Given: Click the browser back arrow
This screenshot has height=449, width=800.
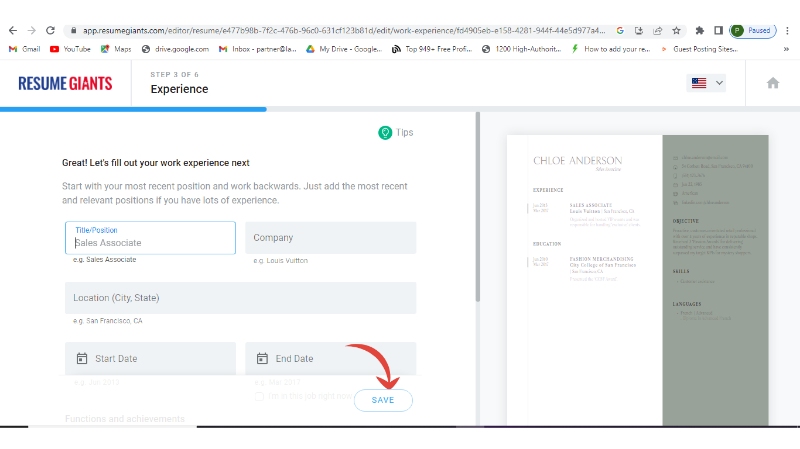Looking at the screenshot, I should pos(12,31).
